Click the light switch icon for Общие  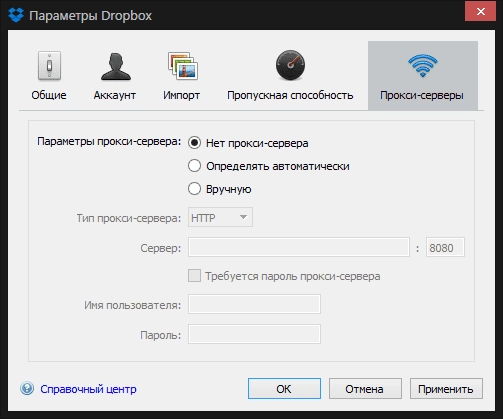49,66
